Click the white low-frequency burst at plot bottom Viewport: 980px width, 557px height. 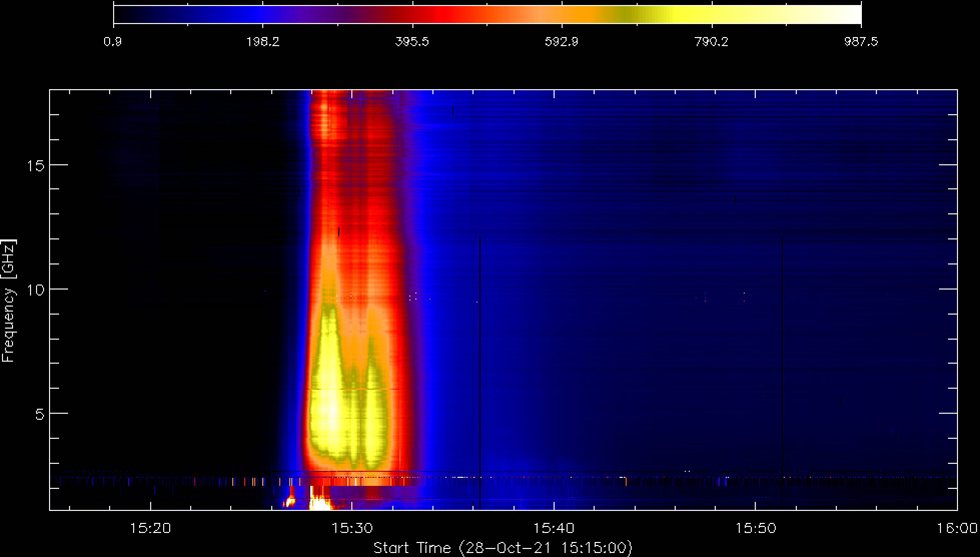point(319,501)
